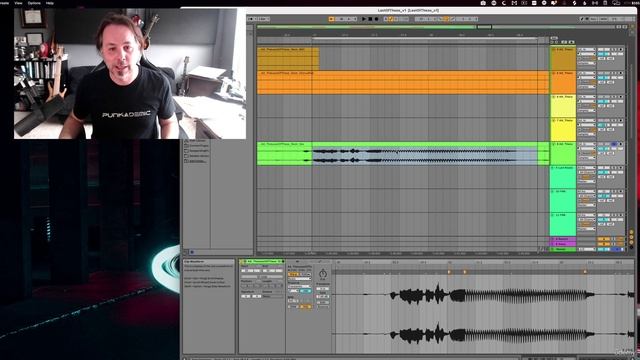Viewport: 640px width, 360px height.
Task: Click the Arrangement Record button
Action: coord(376,19)
